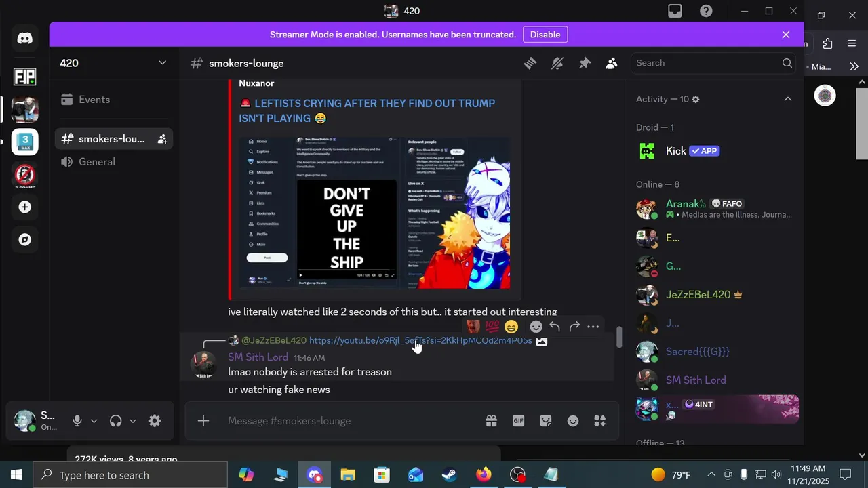Click SM Sith Lord message author name
The width and height of the screenshot is (868, 488).
pyautogui.click(x=258, y=357)
